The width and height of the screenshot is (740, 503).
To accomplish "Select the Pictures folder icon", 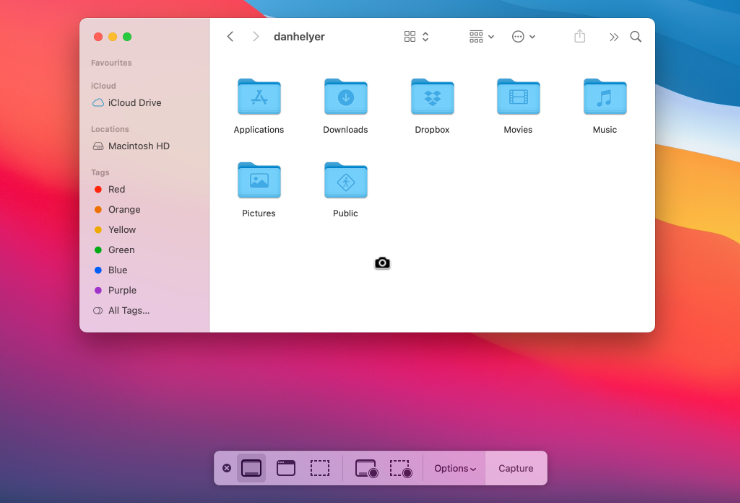I will pos(259,180).
